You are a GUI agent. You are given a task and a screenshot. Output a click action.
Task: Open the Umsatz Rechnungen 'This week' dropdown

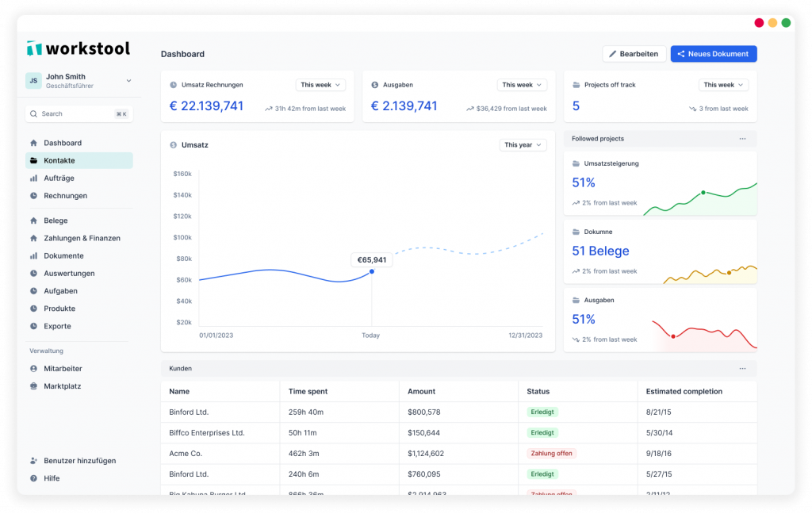pyautogui.click(x=320, y=85)
